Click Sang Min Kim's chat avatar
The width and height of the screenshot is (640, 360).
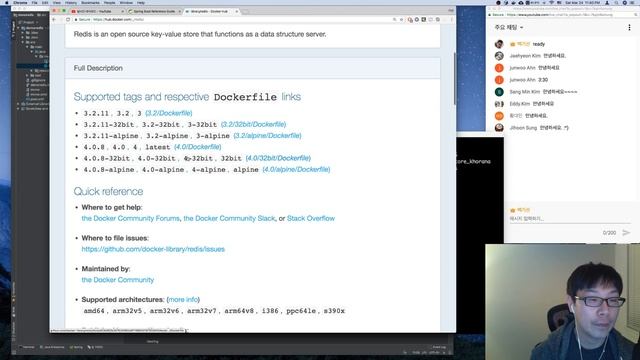(x=499, y=92)
